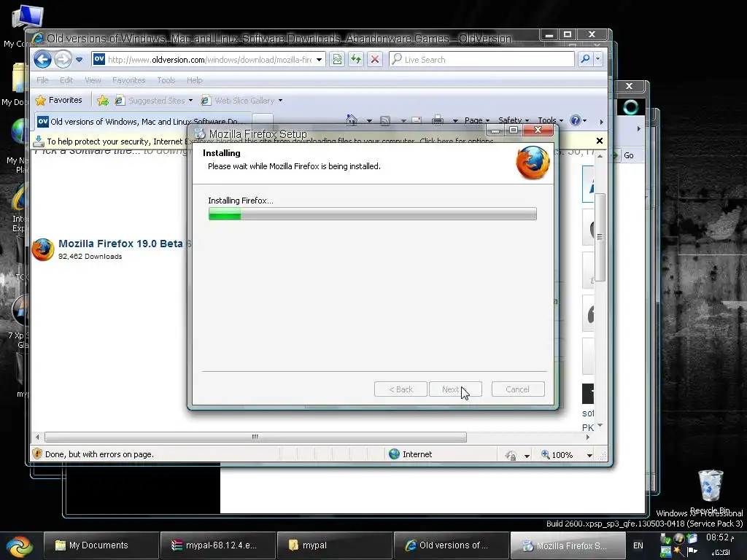This screenshot has width=747, height=560.
Task: Click the Internet Explorer Forward arrow
Action: [x=63, y=60]
